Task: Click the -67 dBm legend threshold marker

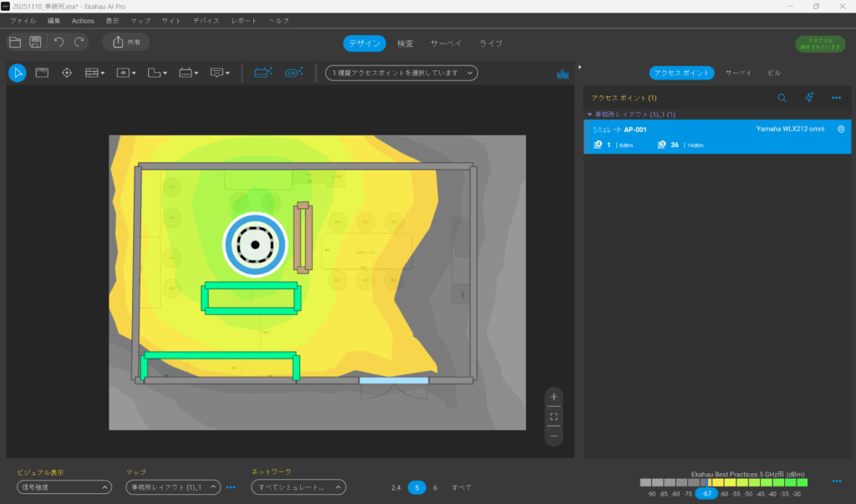Action: click(707, 494)
